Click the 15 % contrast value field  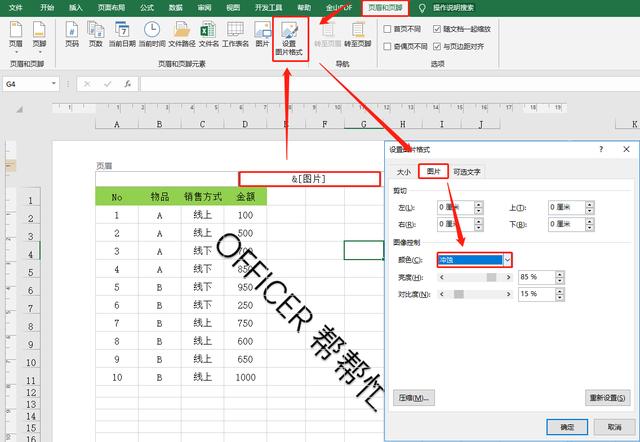[x=537, y=294]
